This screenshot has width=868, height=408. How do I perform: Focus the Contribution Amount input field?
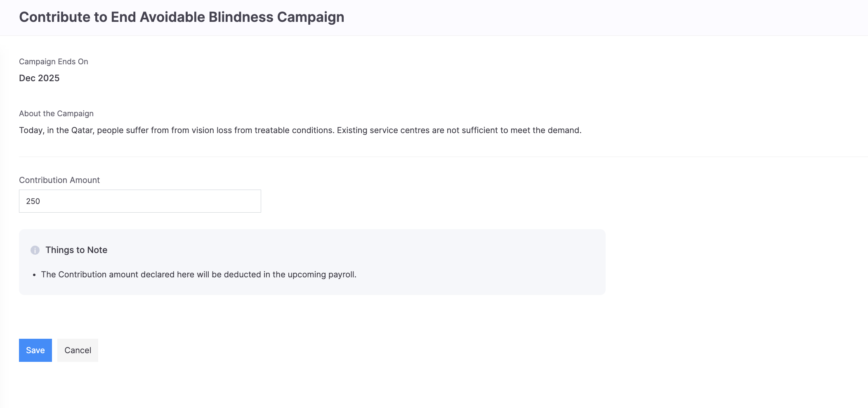click(140, 201)
